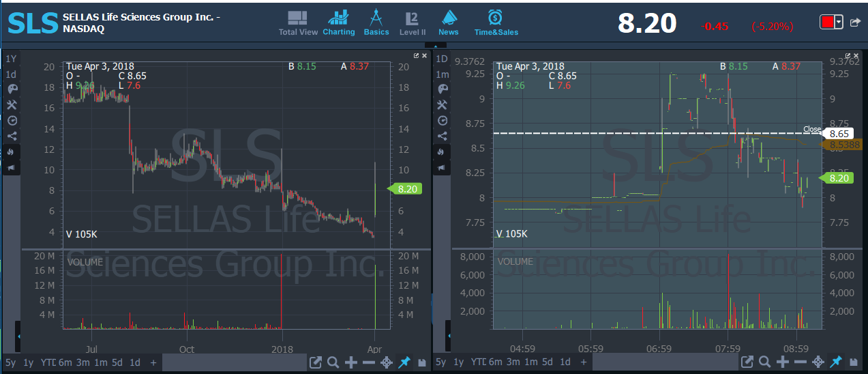The height and width of the screenshot is (374, 868).
Task: Add custom timeframe on right chart
Action: click(584, 362)
